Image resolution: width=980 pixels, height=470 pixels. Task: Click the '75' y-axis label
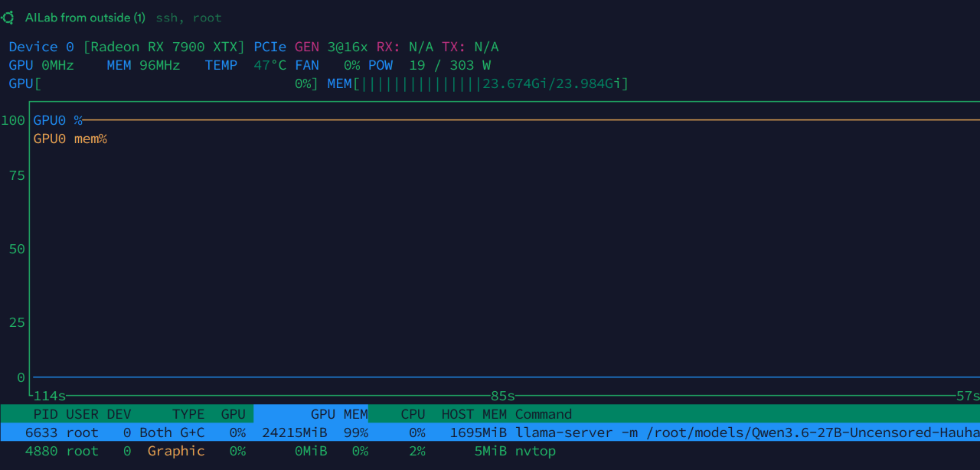tap(17, 175)
